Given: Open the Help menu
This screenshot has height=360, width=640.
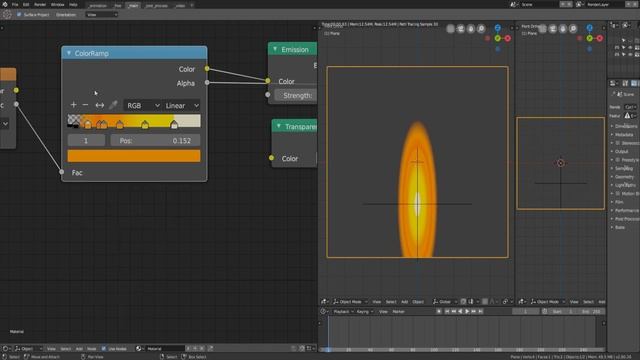Looking at the screenshot, I should [x=73, y=4].
